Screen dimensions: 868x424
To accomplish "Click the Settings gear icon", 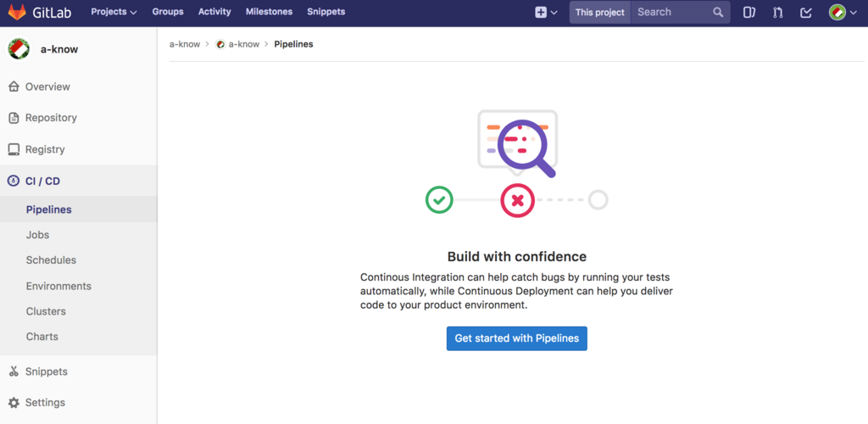I will pyautogui.click(x=14, y=403).
